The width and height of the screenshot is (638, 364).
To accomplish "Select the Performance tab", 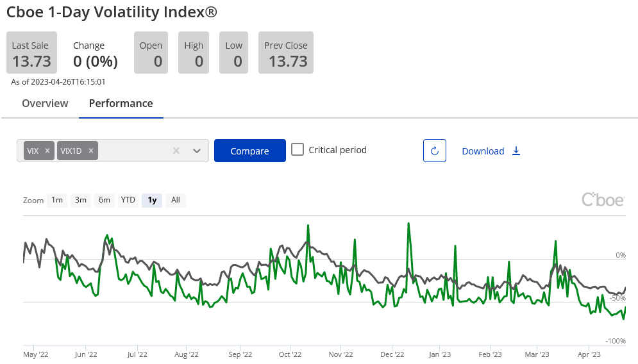I will (121, 103).
